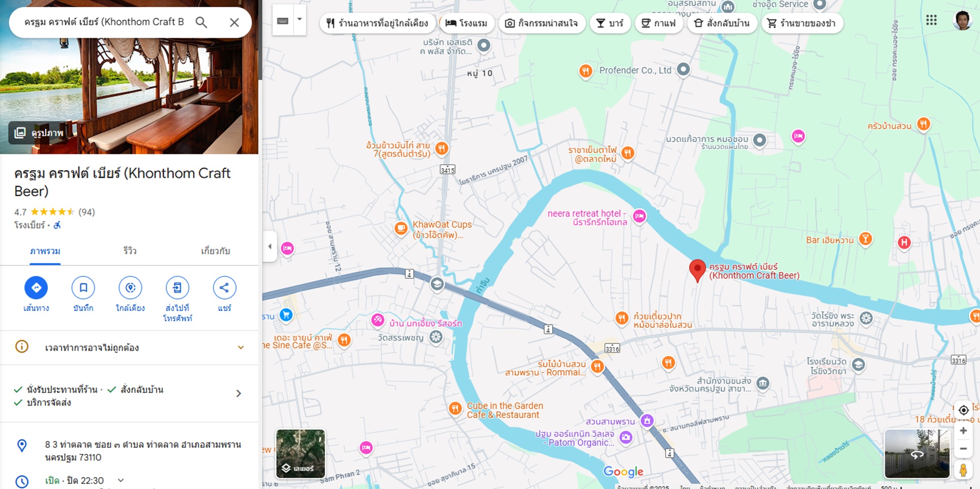Switch to the รีวิว reviews tab
This screenshot has height=489, width=980.
point(130,251)
